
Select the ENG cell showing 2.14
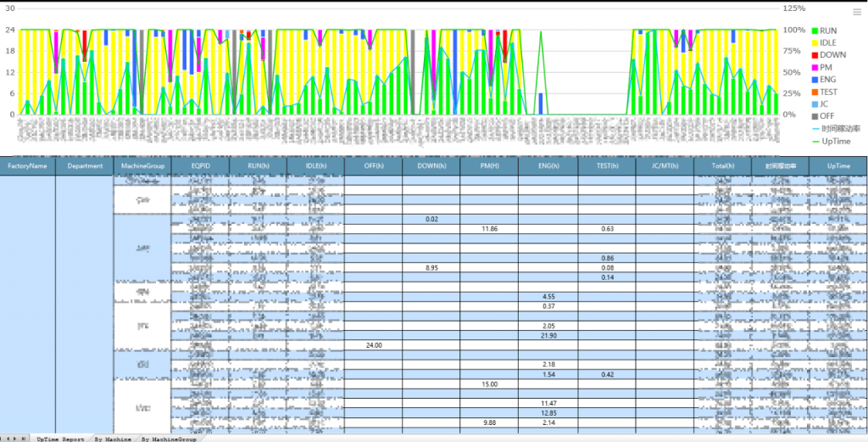click(x=548, y=422)
